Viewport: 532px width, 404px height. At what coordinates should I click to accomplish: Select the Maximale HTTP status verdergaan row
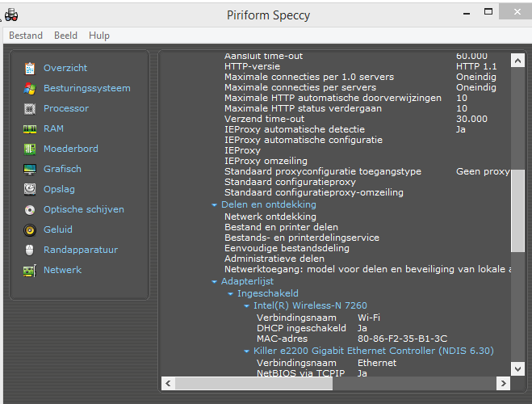click(346, 108)
